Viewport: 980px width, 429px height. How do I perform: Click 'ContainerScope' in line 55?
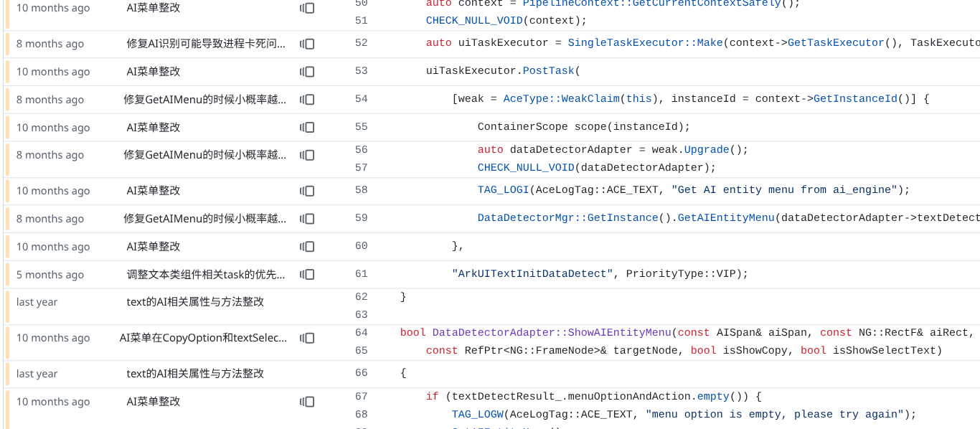pyautogui.click(x=523, y=127)
